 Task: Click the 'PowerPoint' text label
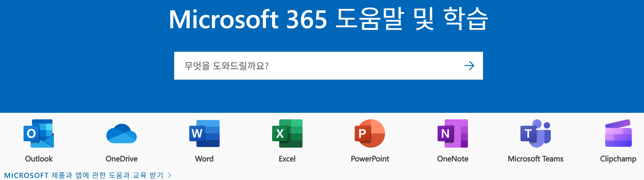pos(370,159)
